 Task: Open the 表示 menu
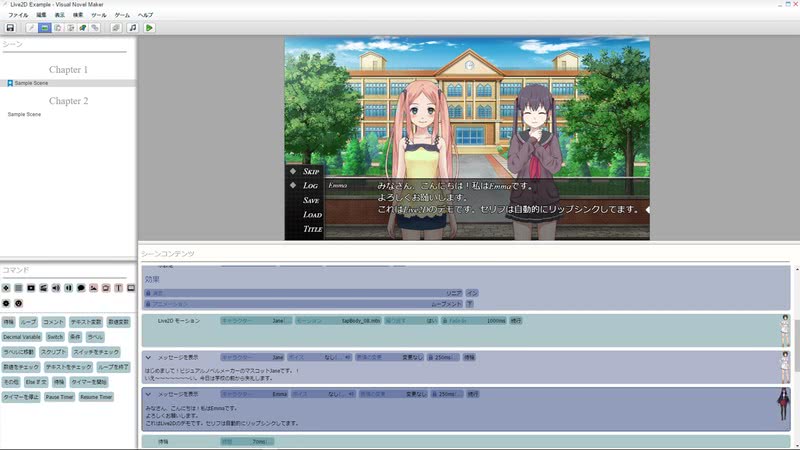(60, 15)
